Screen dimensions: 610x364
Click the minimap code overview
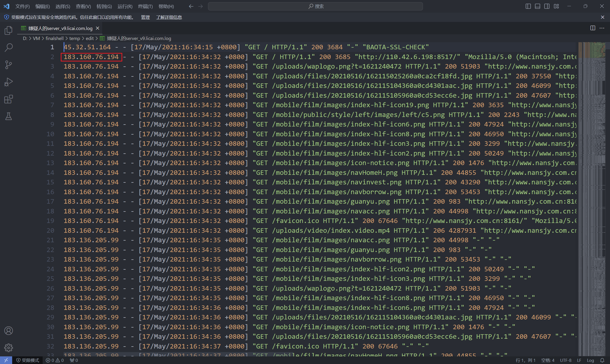click(592, 199)
